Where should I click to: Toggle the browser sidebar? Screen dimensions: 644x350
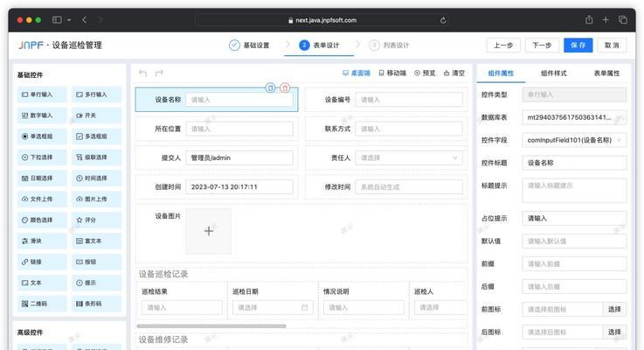click(57, 20)
